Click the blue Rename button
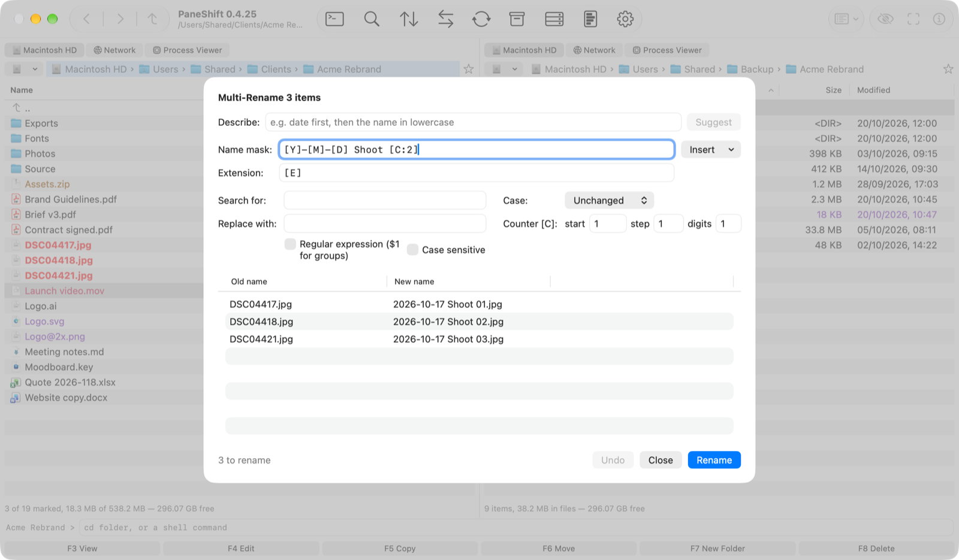 [714, 460]
